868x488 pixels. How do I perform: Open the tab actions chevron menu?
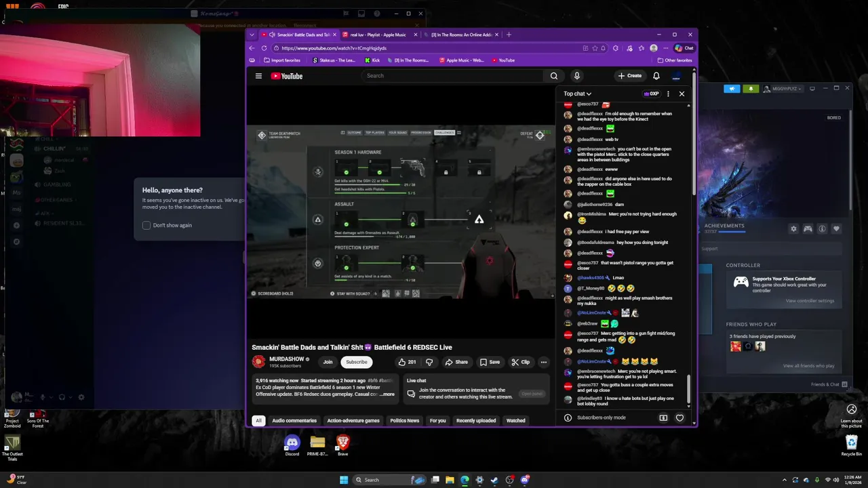coord(252,35)
